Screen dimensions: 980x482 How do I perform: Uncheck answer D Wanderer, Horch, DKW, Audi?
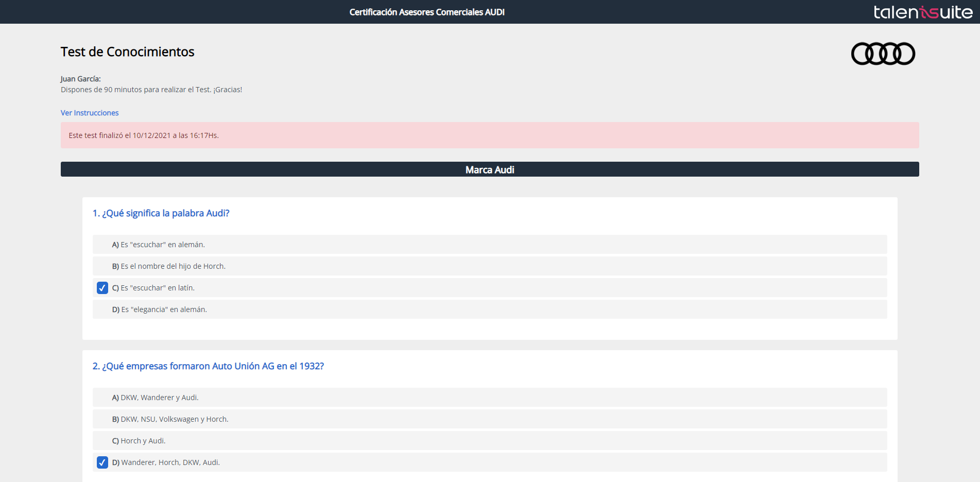(102, 462)
